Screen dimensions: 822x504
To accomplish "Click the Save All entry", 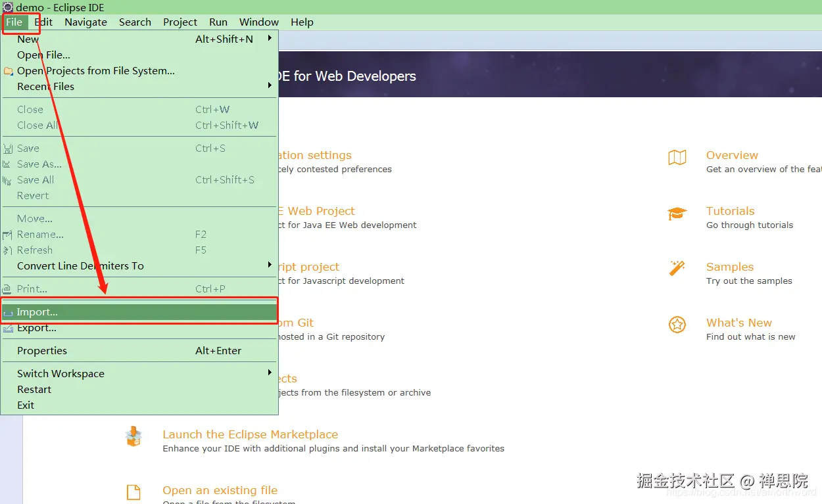I will point(139,179).
